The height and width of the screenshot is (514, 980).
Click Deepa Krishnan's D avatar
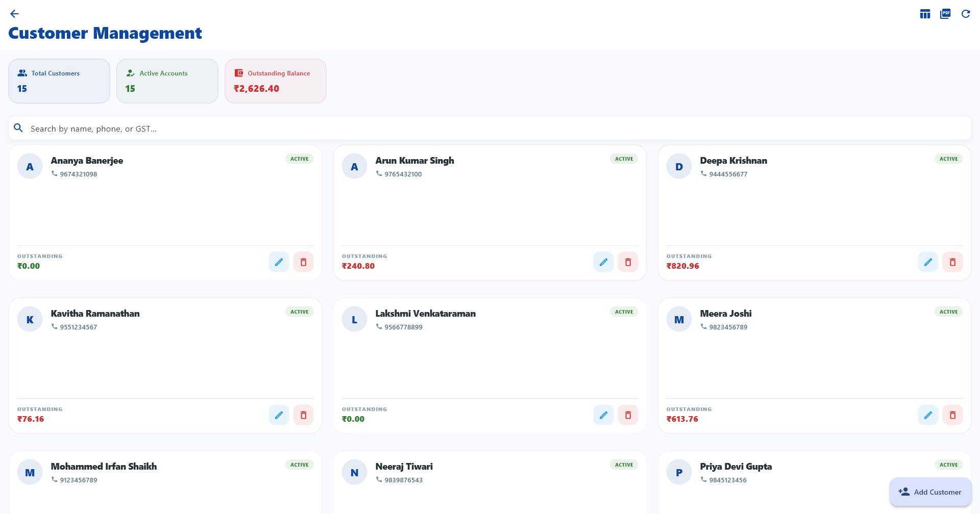679,166
